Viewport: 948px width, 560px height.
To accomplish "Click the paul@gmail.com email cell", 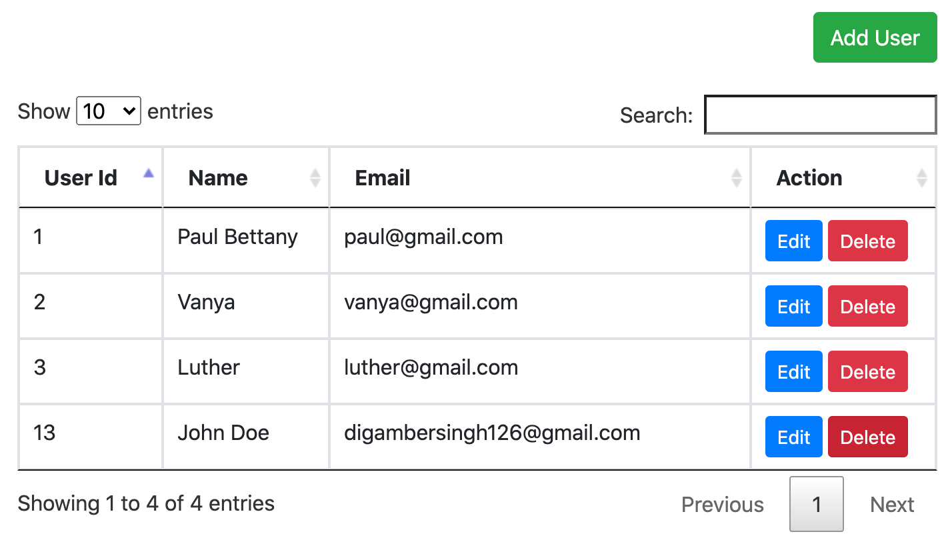I will [540, 241].
